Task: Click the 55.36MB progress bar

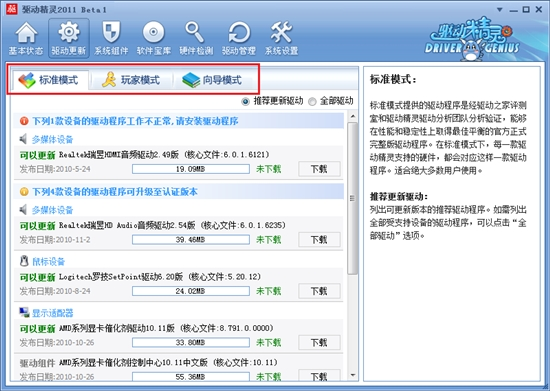Action: coord(191,377)
